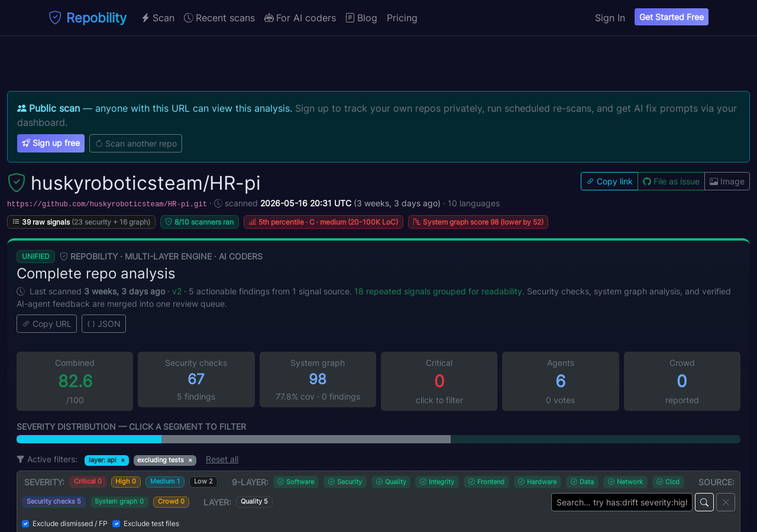Click the Sign In link
The width and height of the screenshot is (757, 532).
point(610,18)
